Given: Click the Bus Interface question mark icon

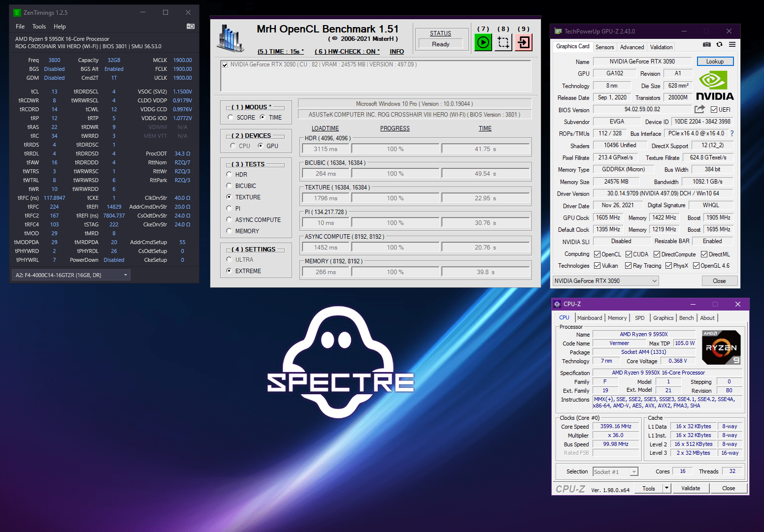Looking at the screenshot, I should coord(732,133).
